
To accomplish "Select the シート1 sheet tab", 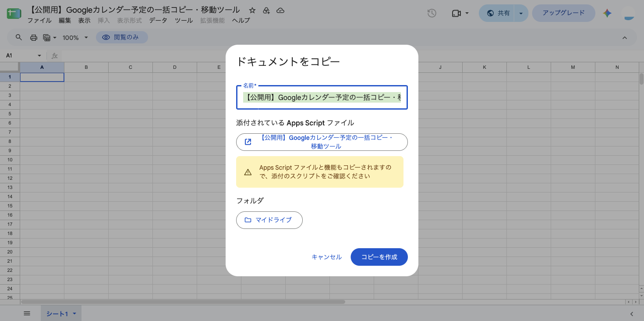I will point(61,314).
